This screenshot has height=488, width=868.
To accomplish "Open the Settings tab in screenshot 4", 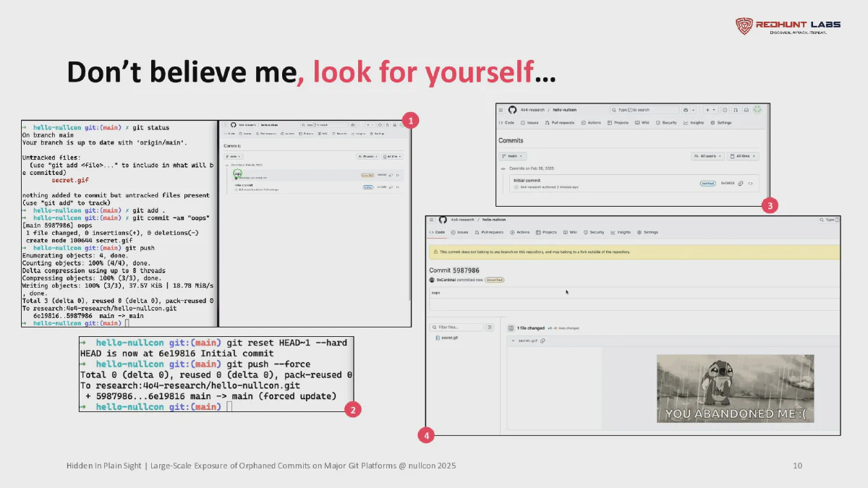I will point(648,232).
